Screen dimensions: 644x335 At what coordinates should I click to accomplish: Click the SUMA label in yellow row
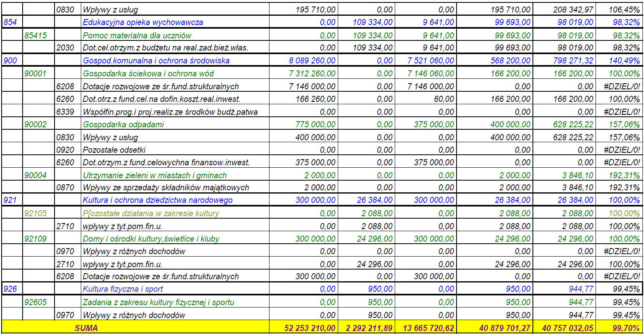[x=86, y=328]
